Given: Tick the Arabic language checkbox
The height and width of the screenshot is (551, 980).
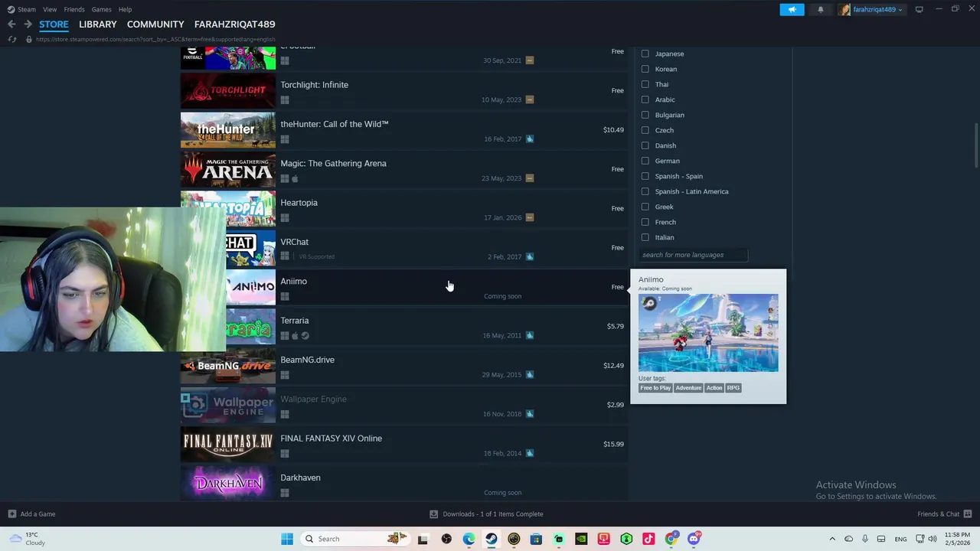Looking at the screenshot, I should (645, 99).
